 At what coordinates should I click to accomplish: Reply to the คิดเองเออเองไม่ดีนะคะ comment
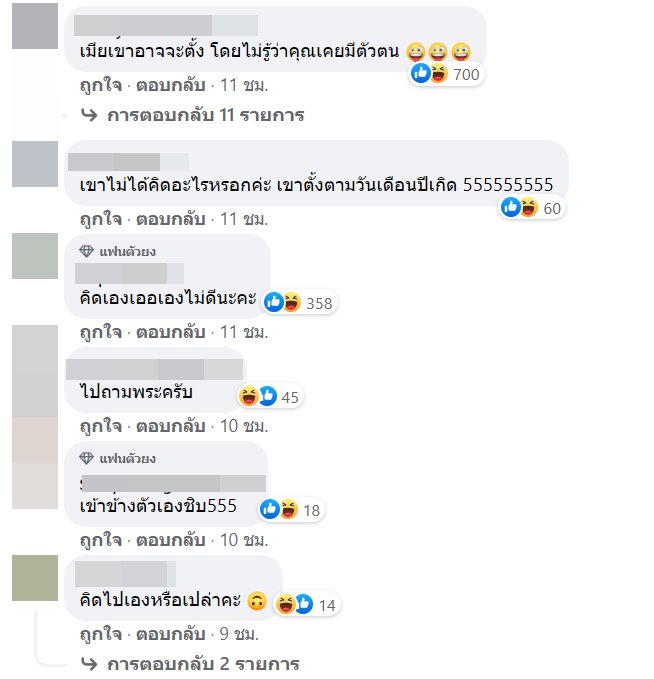coord(171,332)
